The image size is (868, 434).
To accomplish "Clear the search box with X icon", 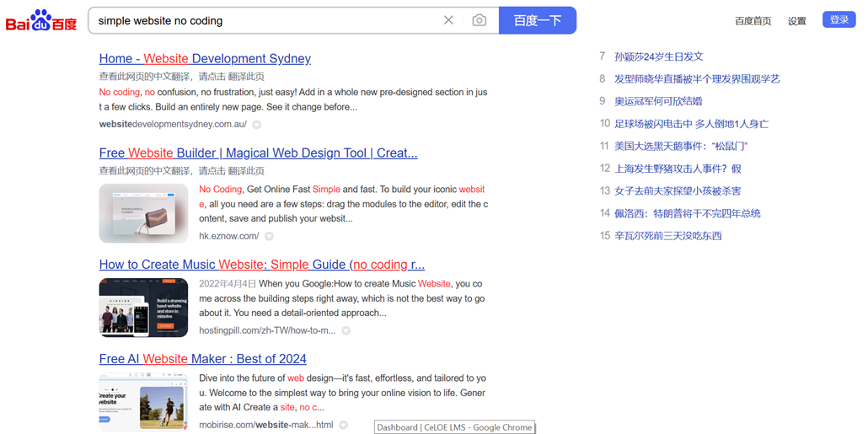I will pyautogui.click(x=448, y=20).
